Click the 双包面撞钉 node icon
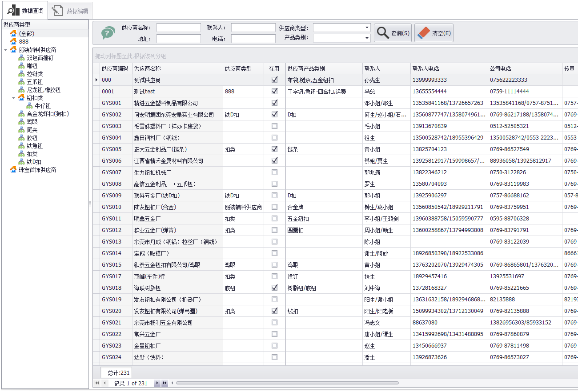578x392 pixels. click(x=21, y=58)
